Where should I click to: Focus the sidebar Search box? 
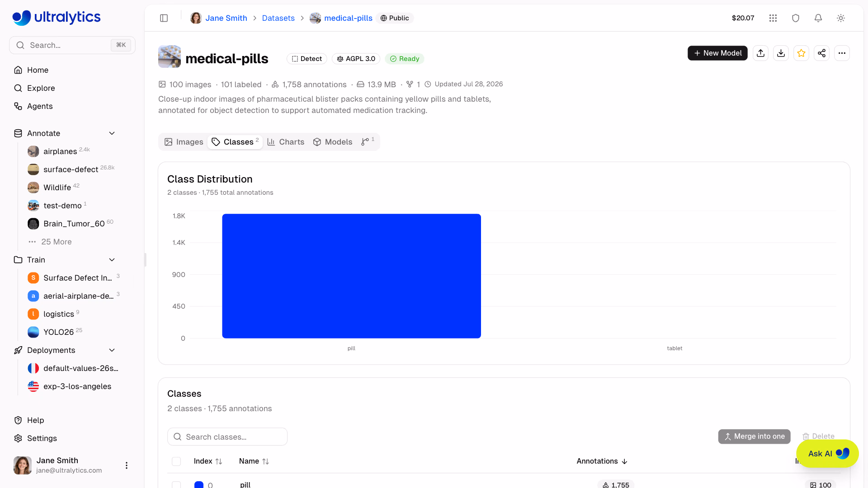tap(72, 45)
